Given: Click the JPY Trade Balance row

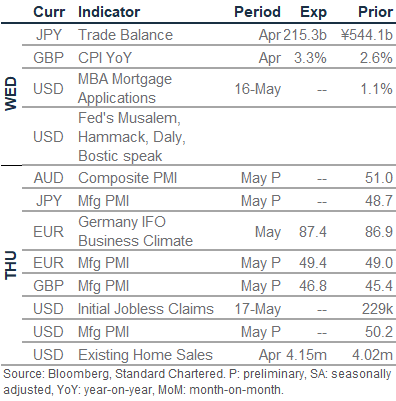Looking at the screenshot, I should pyautogui.click(x=209, y=34).
